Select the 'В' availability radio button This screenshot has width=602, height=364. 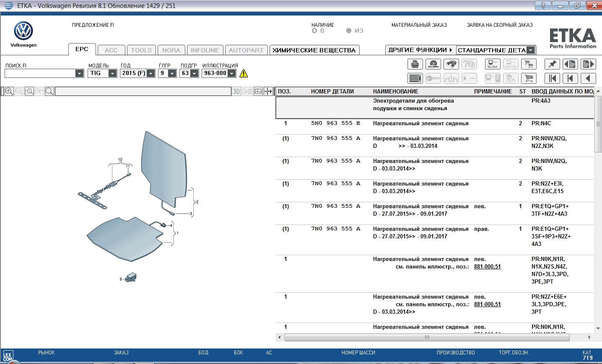pyautogui.click(x=314, y=31)
